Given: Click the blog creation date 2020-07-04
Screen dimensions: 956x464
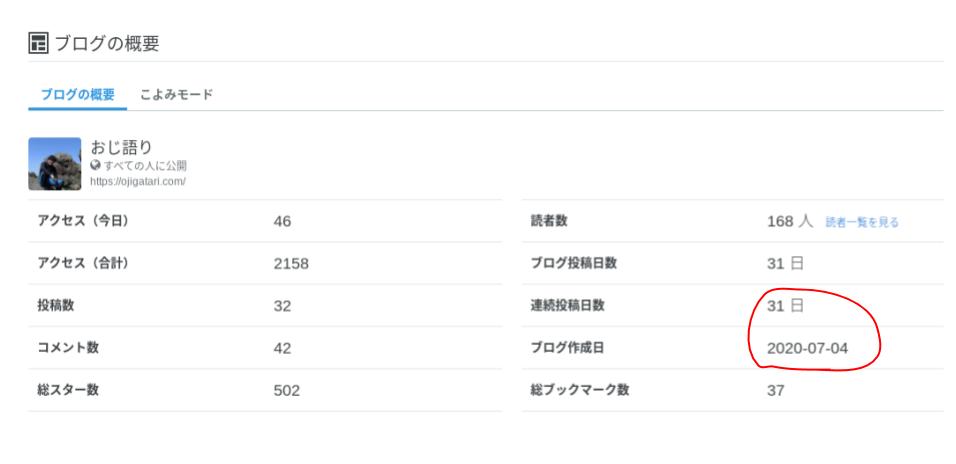Looking at the screenshot, I should point(807,348).
